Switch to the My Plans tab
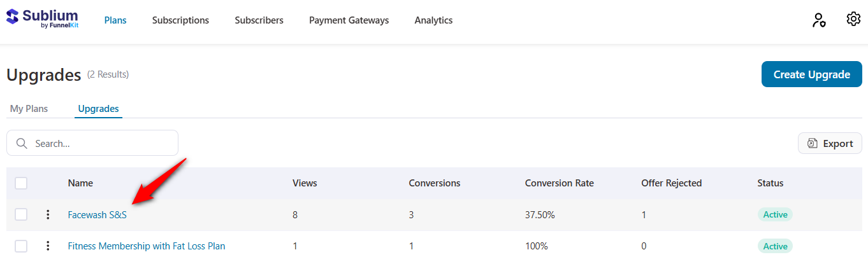 pyautogui.click(x=29, y=109)
